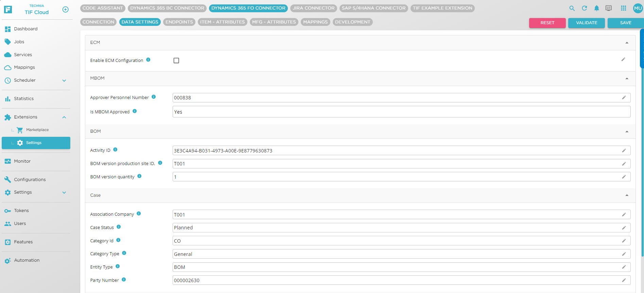Click the red Reset button
Image resolution: width=644 pixels, height=293 pixels.
547,23
